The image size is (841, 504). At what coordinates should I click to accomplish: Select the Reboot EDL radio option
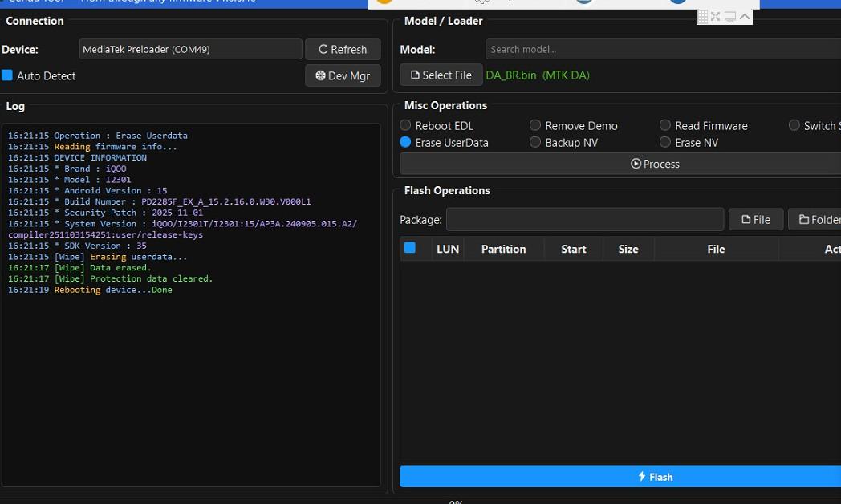pyautogui.click(x=406, y=125)
